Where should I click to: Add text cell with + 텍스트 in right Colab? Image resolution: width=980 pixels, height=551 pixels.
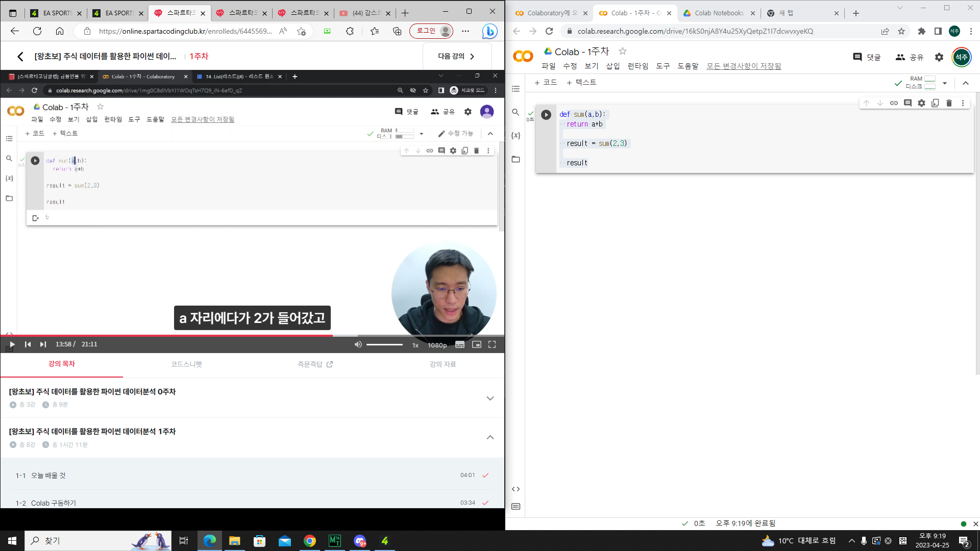[x=581, y=82]
